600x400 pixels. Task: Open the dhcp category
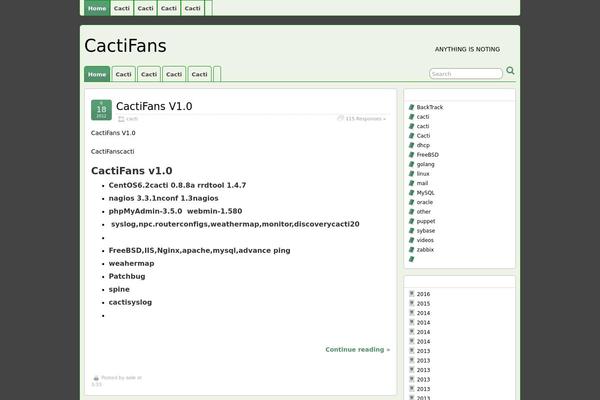(x=423, y=145)
